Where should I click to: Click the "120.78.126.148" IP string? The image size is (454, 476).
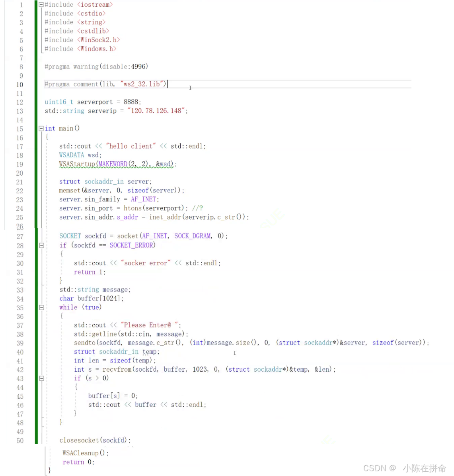pos(156,111)
